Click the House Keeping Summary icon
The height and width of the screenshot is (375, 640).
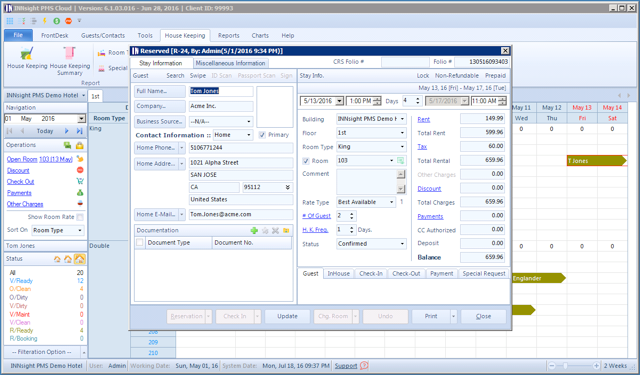coord(69,53)
